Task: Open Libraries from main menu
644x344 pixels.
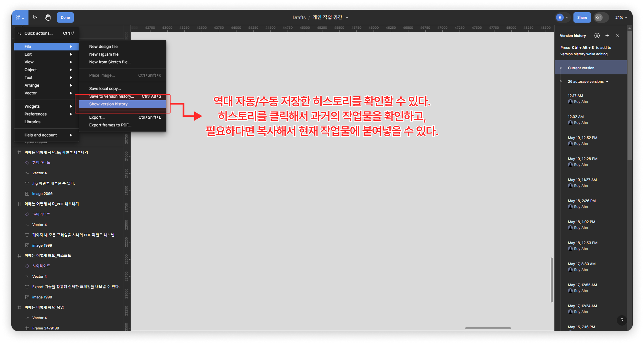Action: [x=47, y=122]
